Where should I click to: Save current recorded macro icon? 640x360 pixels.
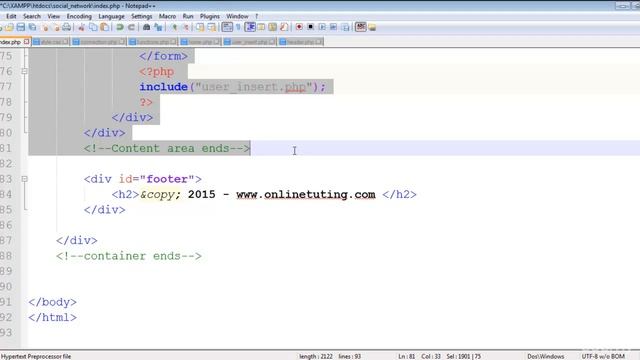pyautogui.click(x=345, y=27)
